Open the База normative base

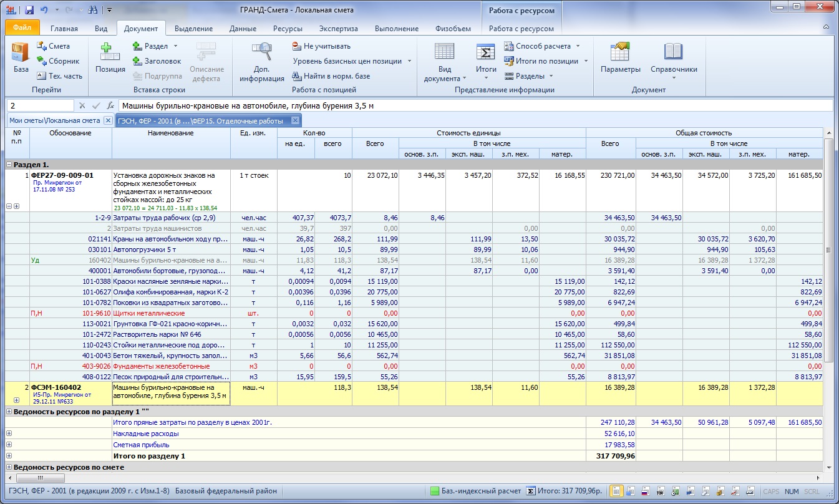(21, 58)
